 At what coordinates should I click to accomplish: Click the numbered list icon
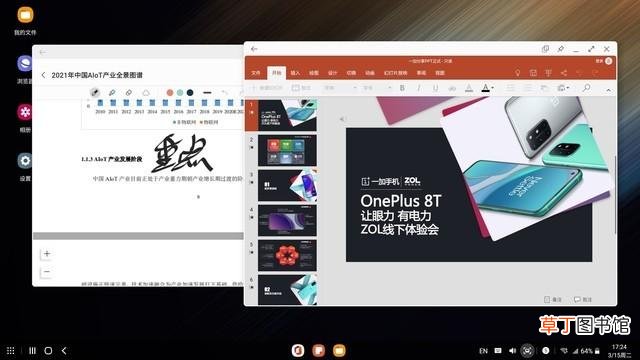pos(527,88)
